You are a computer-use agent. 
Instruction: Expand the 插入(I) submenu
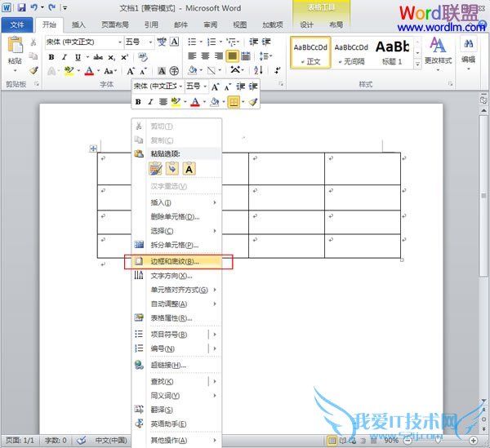click(x=177, y=202)
